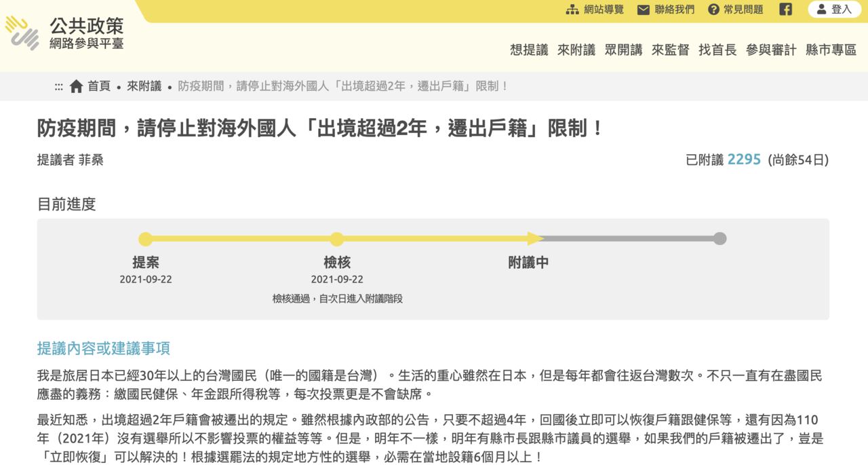868x465 pixels.
Task: Click the ::: accessibility anchor in breadcrumb
Action: 59,86
